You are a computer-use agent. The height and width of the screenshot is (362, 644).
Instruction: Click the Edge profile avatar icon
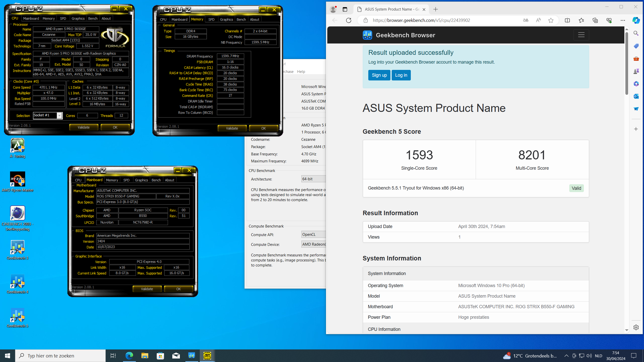point(333,9)
